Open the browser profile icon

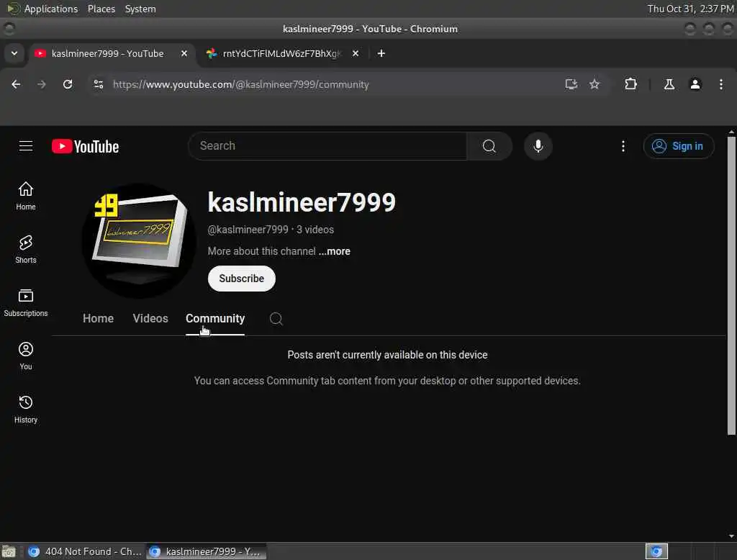[x=695, y=84]
